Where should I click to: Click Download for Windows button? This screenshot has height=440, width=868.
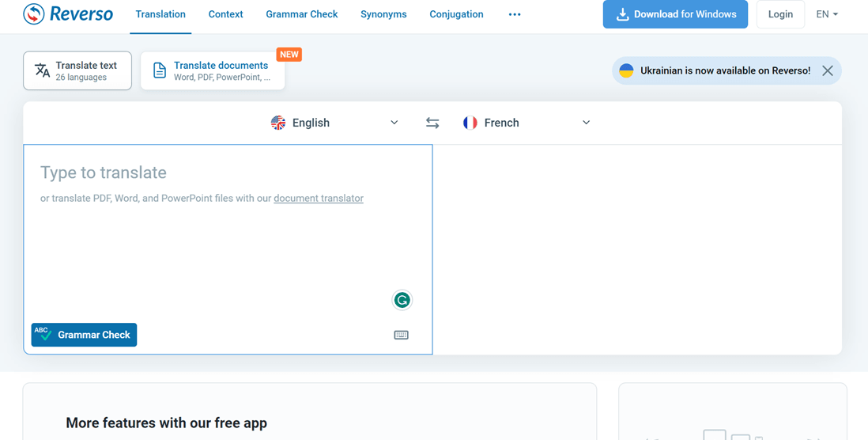pos(675,14)
